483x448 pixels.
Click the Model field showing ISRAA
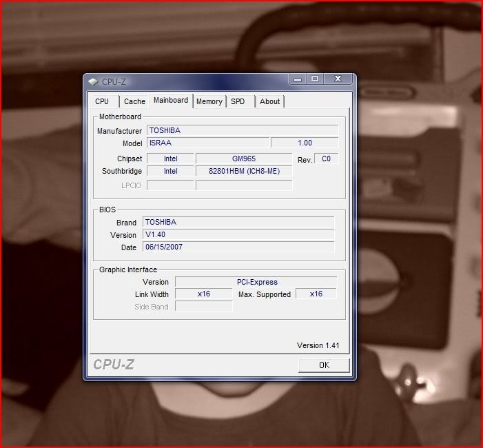point(207,143)
